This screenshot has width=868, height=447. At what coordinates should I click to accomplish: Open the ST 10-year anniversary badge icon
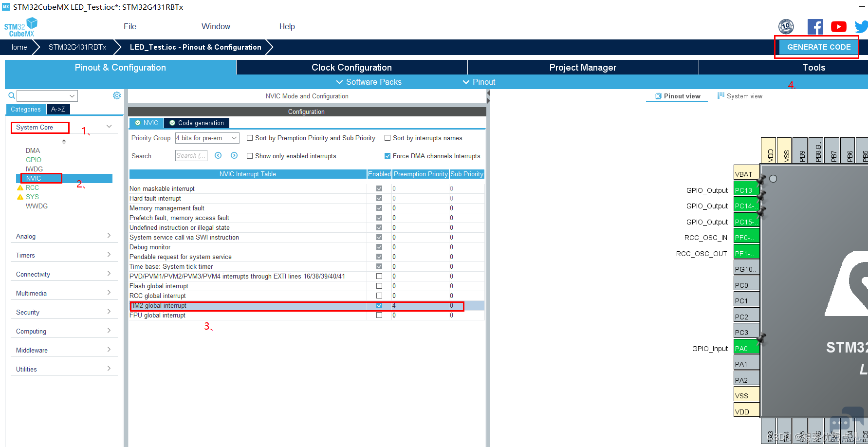coord(786,26)
